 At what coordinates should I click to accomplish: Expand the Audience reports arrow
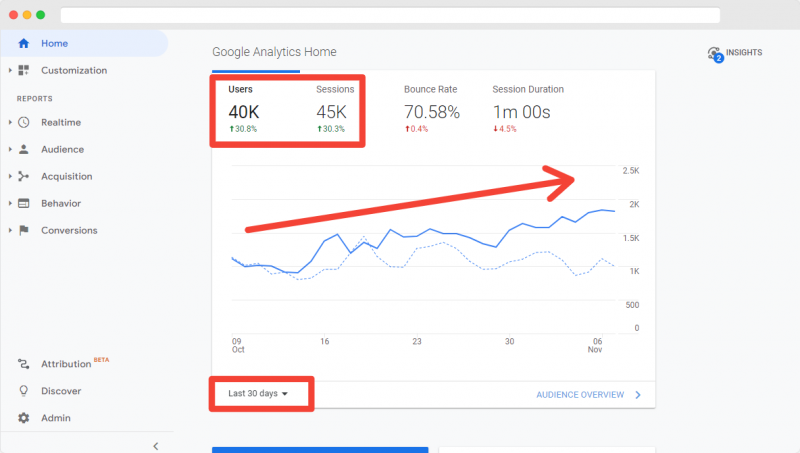click(10, 149)
